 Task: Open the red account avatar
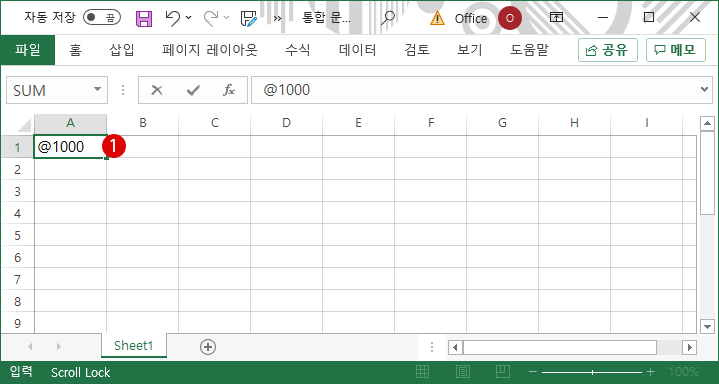510,18
